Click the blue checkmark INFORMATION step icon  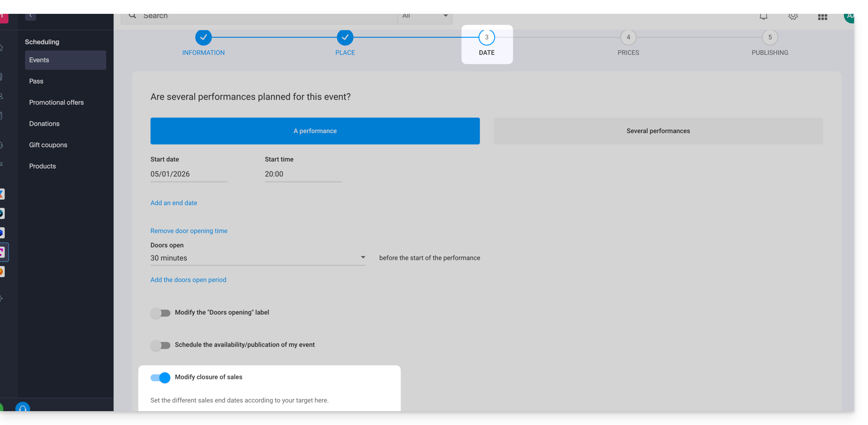click(x=203, y=37)
